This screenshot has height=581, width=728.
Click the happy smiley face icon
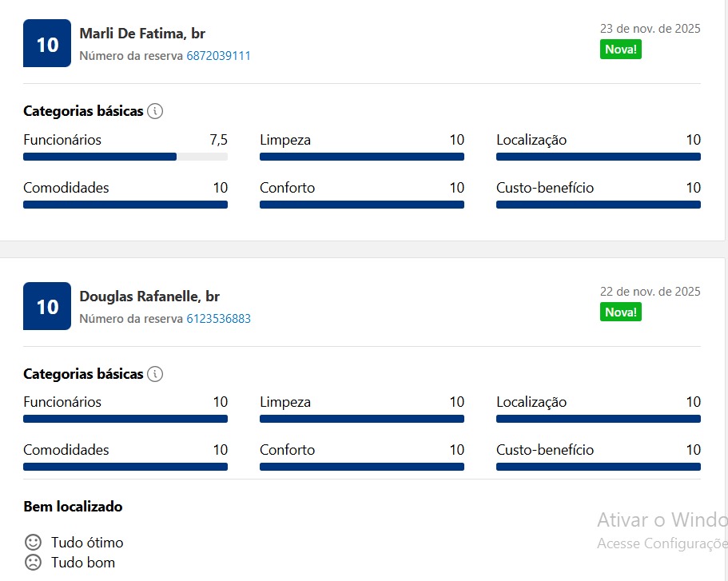click(x=33, y=543)
